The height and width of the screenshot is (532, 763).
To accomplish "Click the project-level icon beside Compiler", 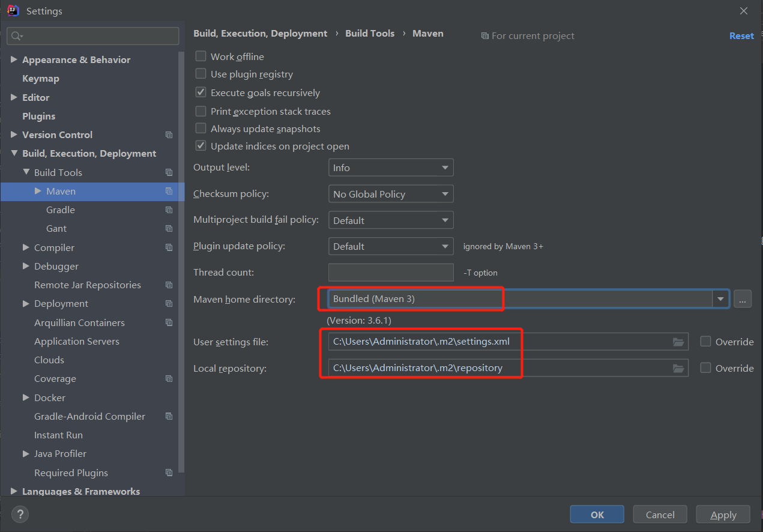I will pos(169,247).
